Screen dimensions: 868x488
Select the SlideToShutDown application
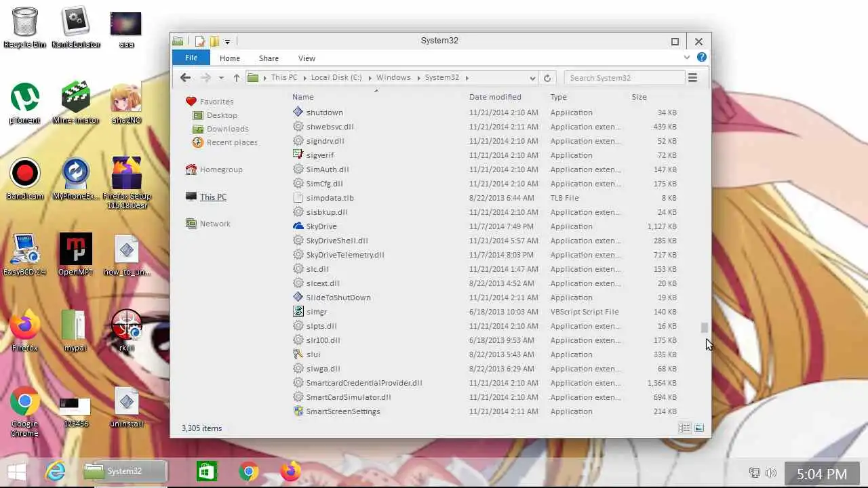point(485,298)
